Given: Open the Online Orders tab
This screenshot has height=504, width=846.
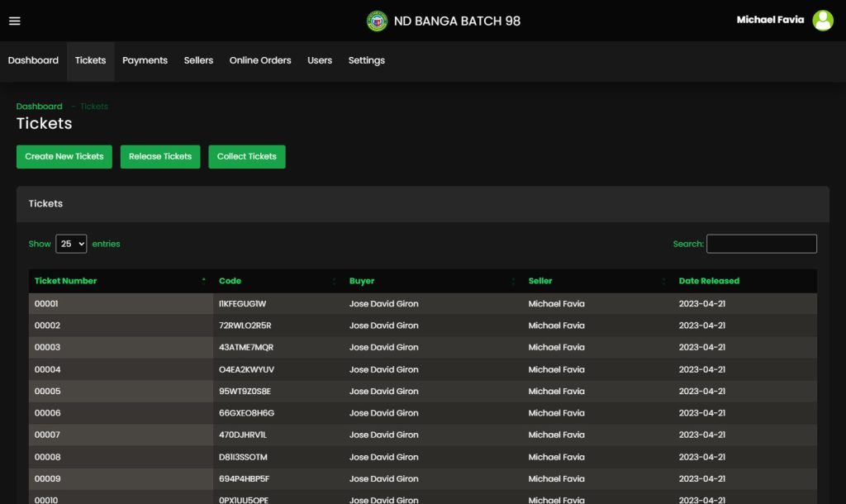Looking at the screenshot, I should click(x=260, y=60).
